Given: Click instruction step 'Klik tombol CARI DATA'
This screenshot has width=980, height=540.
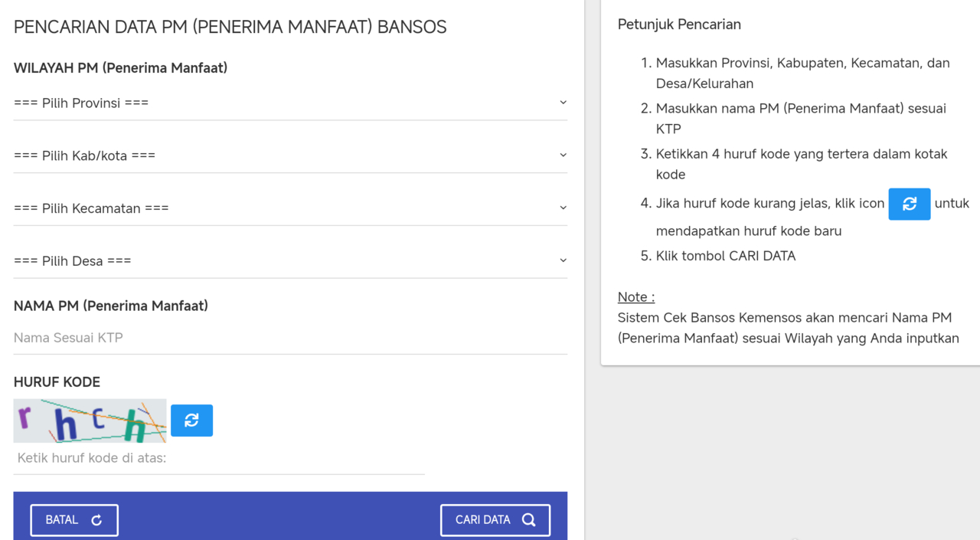Looking at the screenshot, I should [x=725, y=256].
